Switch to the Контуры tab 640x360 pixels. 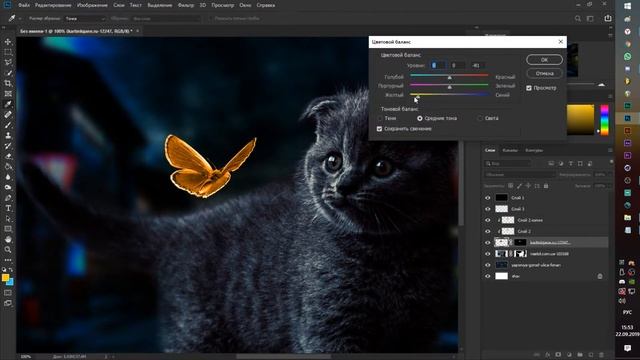[534, 150]
